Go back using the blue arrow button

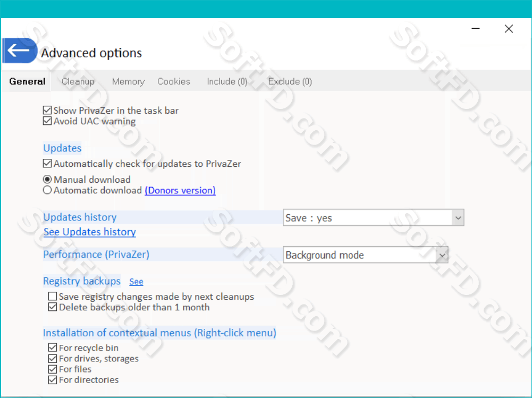pos(20,50)
